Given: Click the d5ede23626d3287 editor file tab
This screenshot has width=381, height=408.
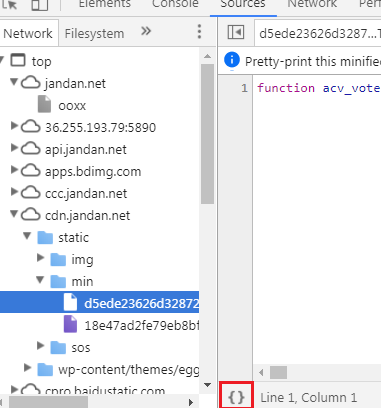Looking at the screenshot, I should coord(318,33).
